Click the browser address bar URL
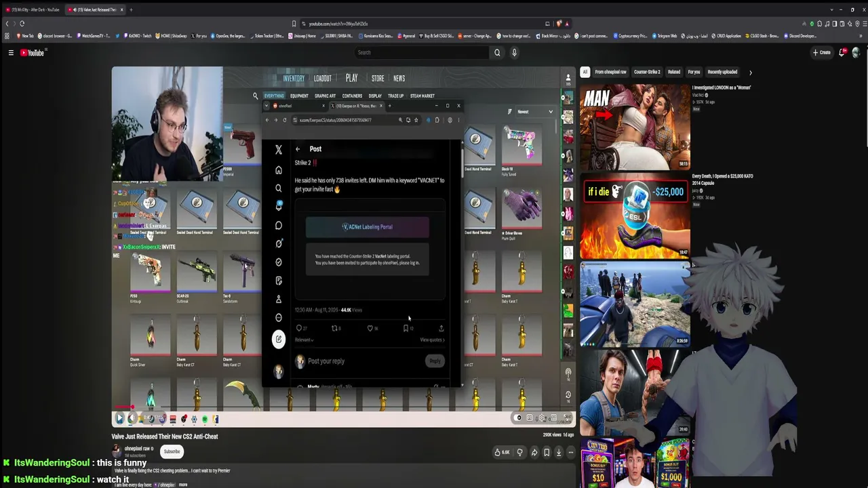Screen dimensions: 868x488 [338, 24]
